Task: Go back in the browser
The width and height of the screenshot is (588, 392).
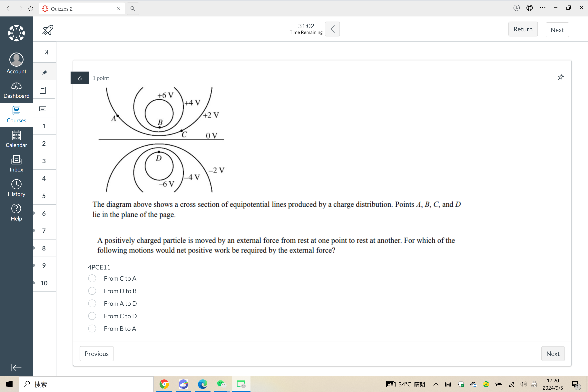Action: [8, 8]
